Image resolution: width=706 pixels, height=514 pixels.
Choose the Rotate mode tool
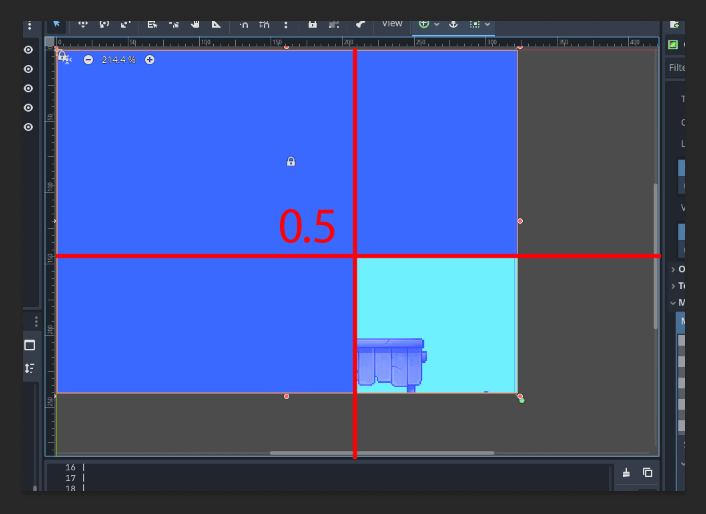[x=104, y=24]
